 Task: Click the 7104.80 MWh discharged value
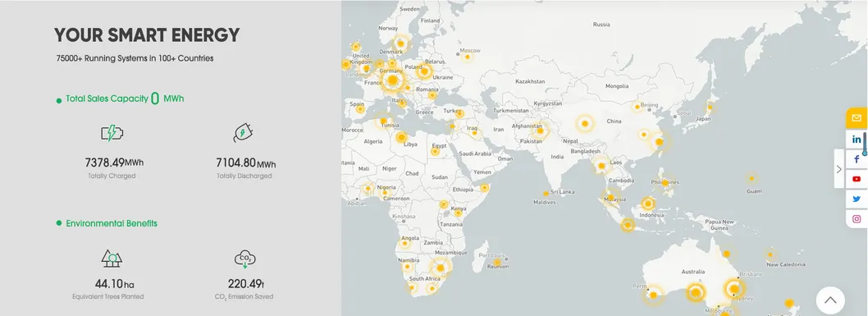click(x=246, y=163)
